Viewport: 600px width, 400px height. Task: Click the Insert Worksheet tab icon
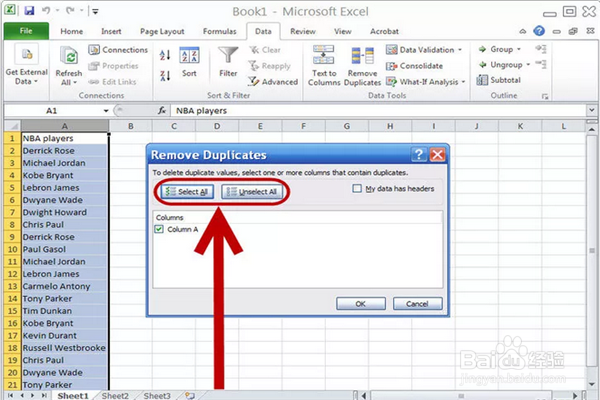point(190,395)
